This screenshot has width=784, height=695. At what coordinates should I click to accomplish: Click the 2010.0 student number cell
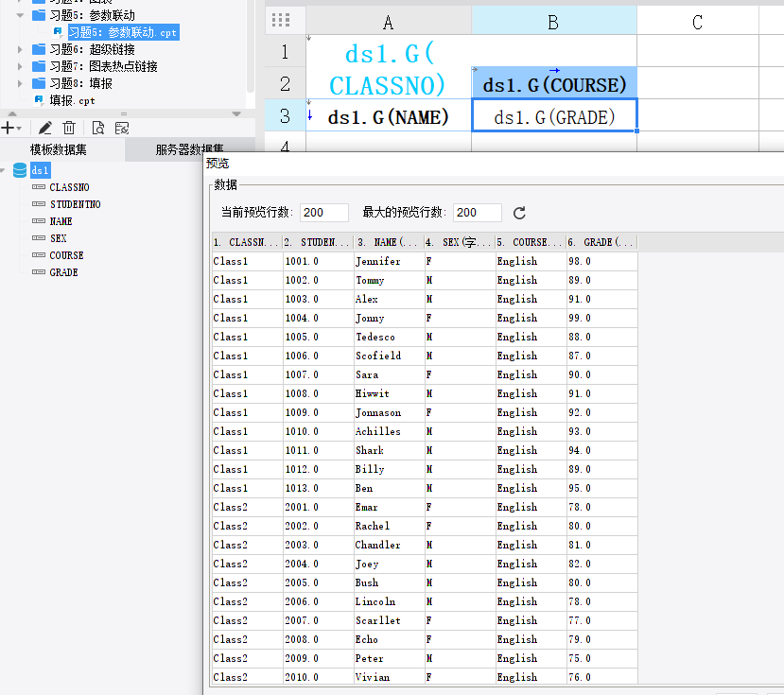tap(318, 677)
